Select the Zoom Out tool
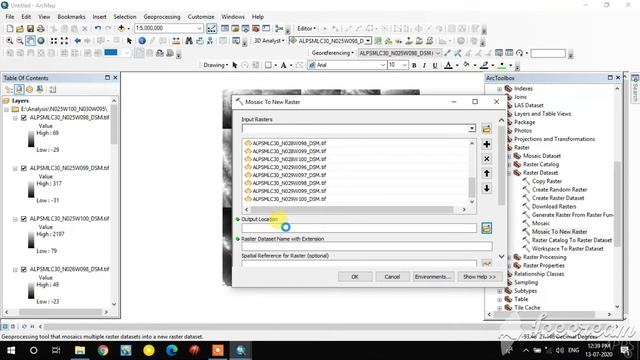640x360 pixels. [x=20, y=41]
